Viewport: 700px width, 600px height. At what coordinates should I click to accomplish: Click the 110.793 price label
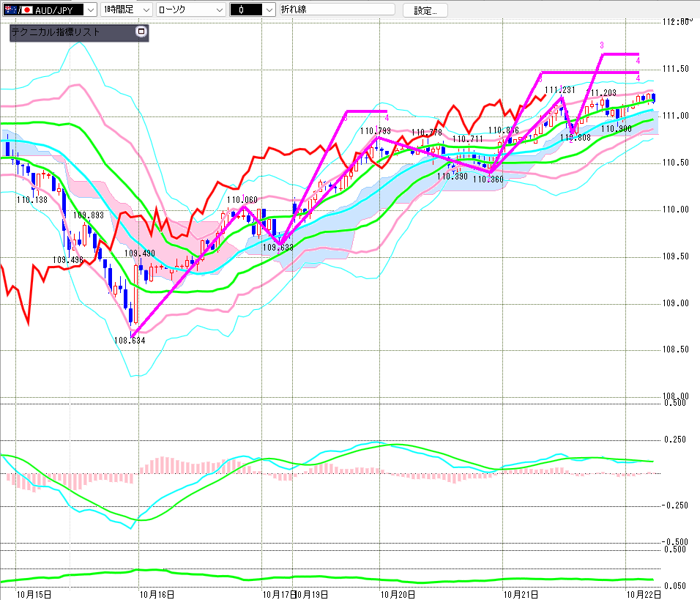pyautogui.click(x=376, y=131)
